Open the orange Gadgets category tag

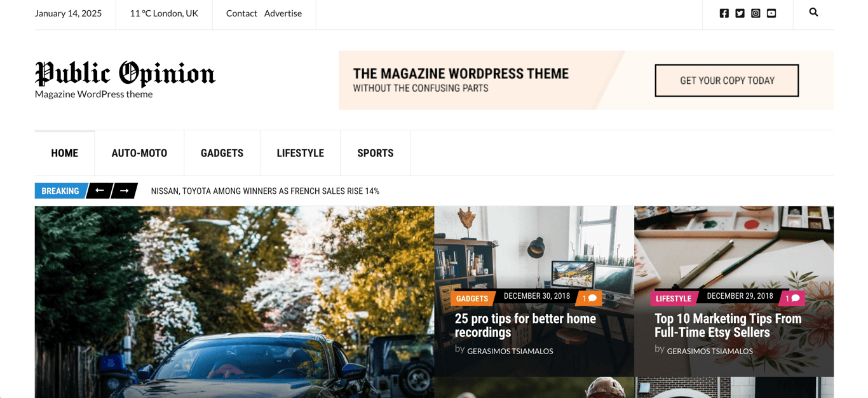tap(472, 298)
